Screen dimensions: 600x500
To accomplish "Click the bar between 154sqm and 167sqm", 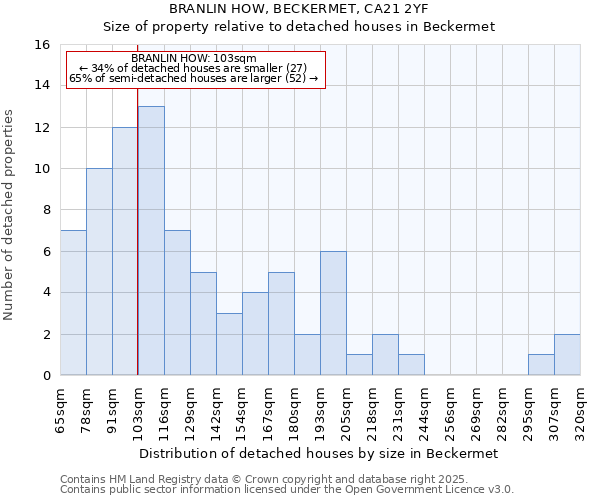I will pyautogui.click(x=256, y=334).
